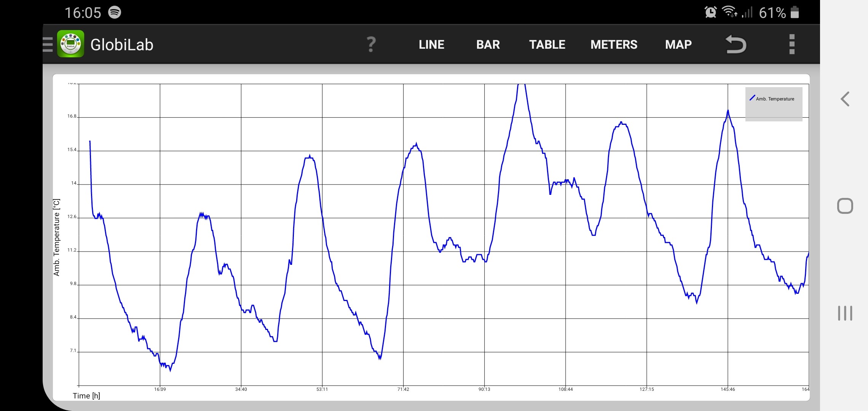This screenshot has height=411, width=868.
Task: Open Android recent apps button
Action: (845, 313)
